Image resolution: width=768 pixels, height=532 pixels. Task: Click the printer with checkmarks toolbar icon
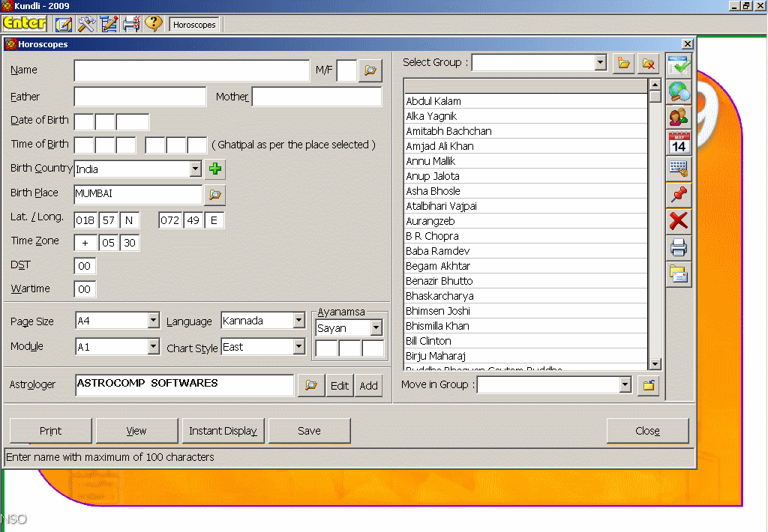(x=131, y=24)
